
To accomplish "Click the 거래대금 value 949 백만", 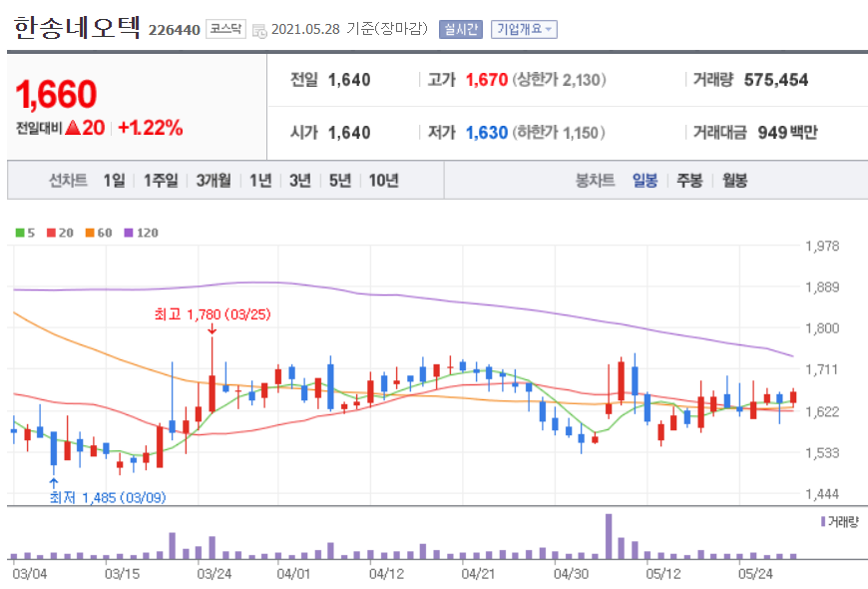I will tap(787, 133).
